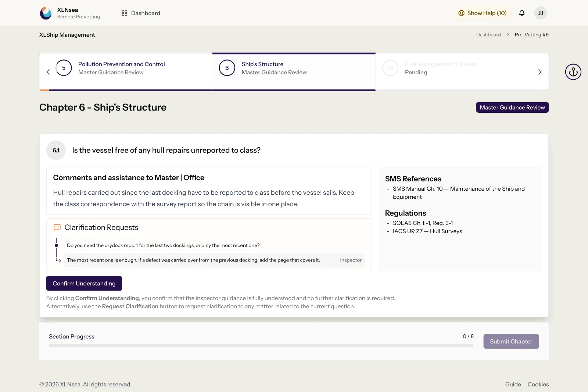Image resolution: width=588 pixels, height=392 pixels.
Task: Click the reply arrow icon beside inspector answer
Action: (58, 260)
